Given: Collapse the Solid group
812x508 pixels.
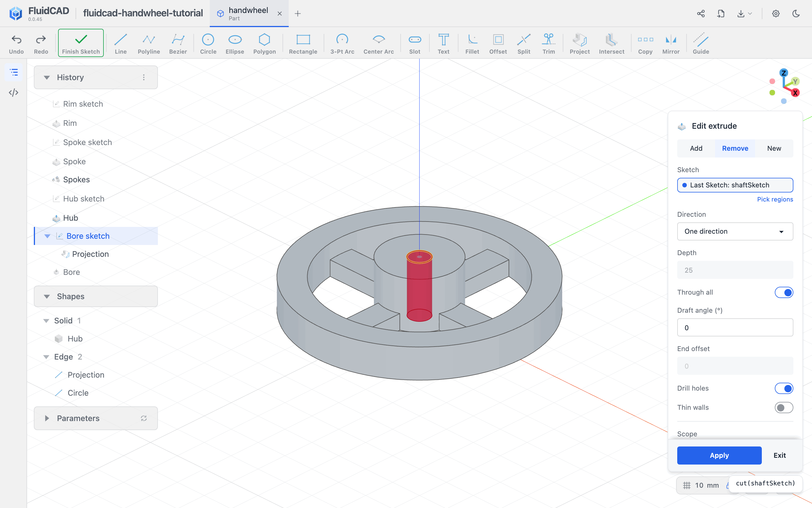Looking at the screenshot, I should pyautogui.click(x=46, y=321).
